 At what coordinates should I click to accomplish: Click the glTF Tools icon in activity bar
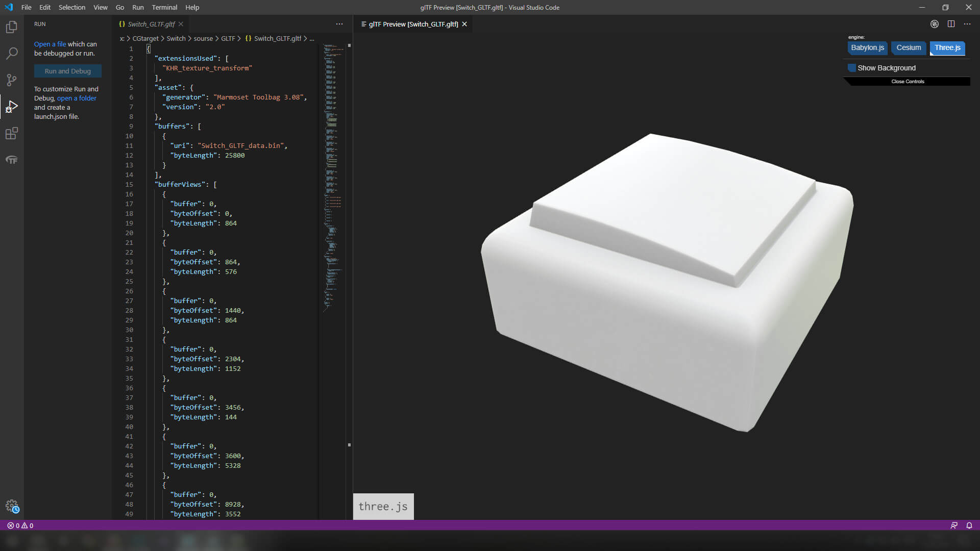coord(11,160)
